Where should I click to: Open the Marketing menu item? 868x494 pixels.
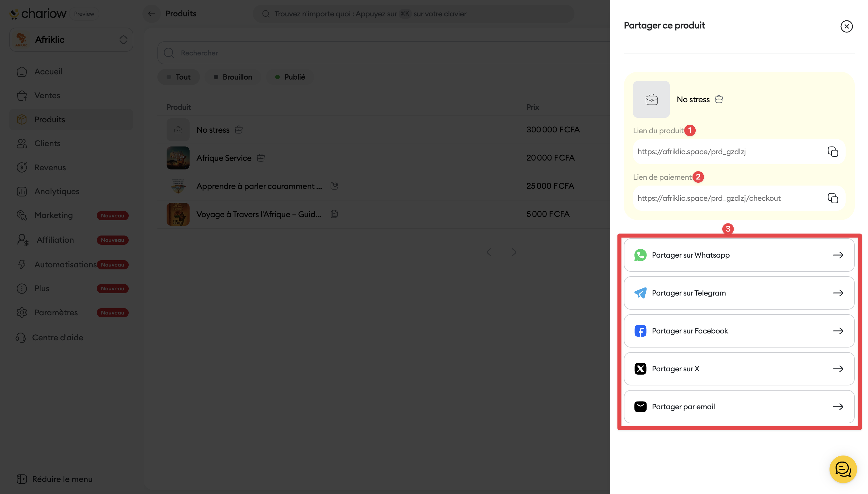(54, 215)
